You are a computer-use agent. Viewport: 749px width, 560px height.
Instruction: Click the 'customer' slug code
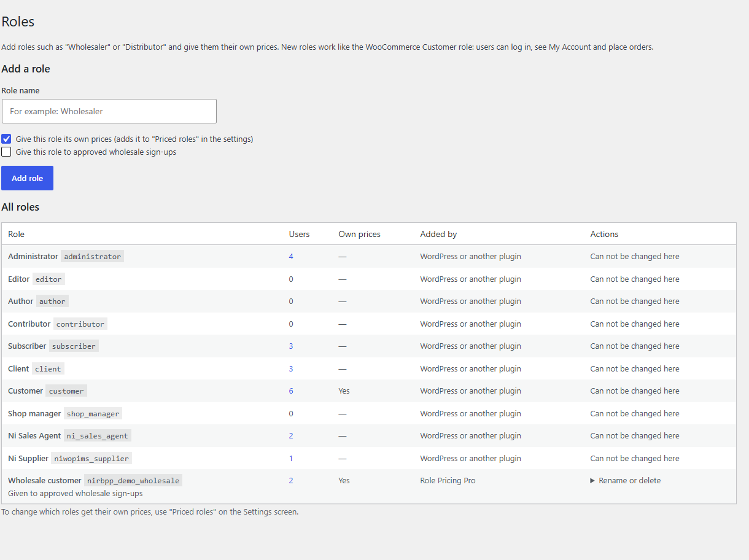(66, 391)
